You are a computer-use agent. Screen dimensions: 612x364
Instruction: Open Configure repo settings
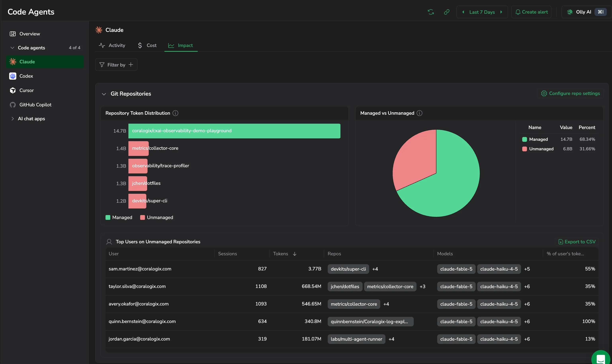click(x=570, y=93)
